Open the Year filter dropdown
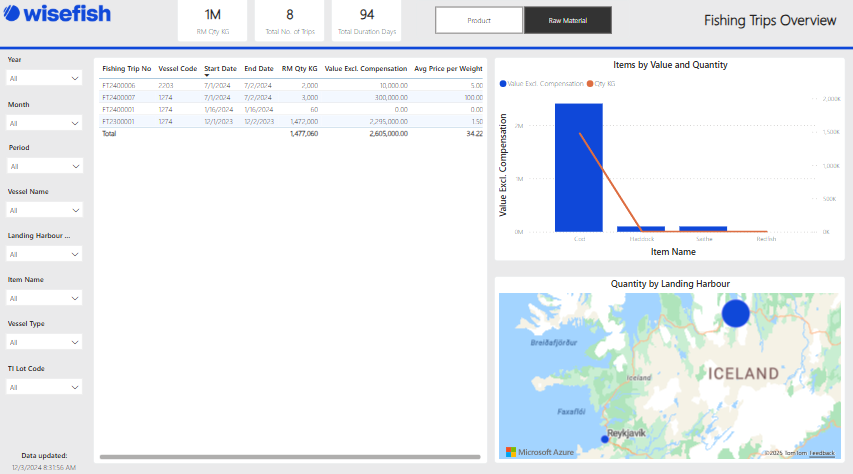 pos(44,78)
